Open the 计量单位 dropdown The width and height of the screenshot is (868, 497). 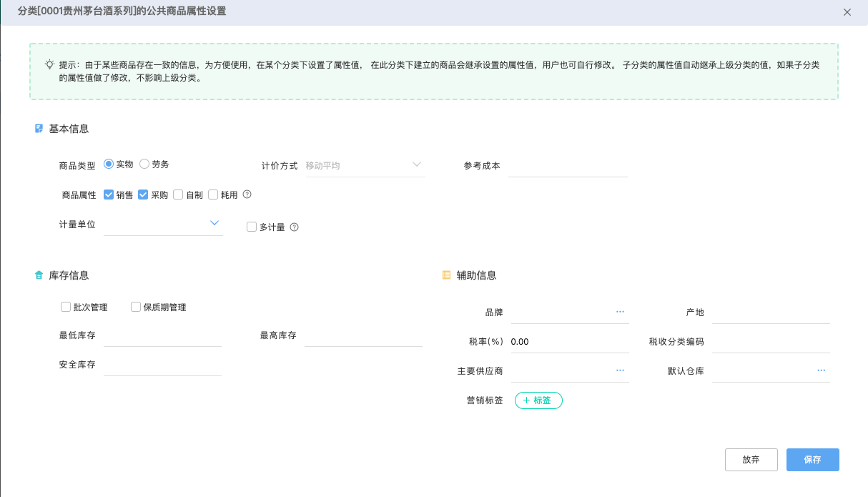pos(163,225)
